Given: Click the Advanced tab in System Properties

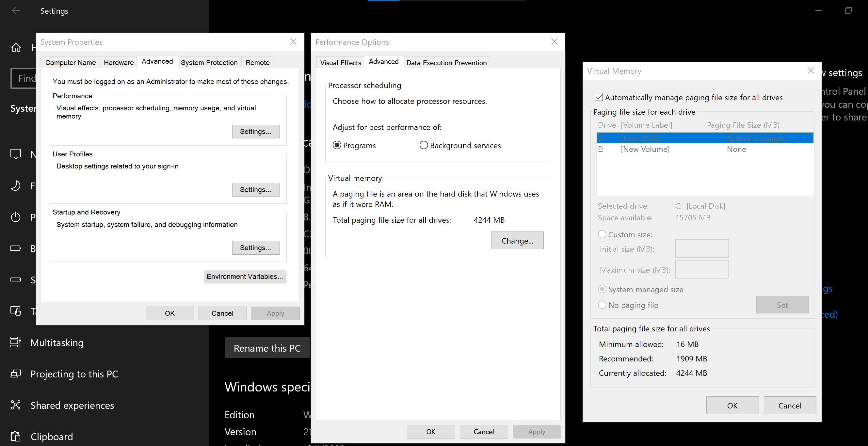Looking at the screenshot, I should coord(157,62).
